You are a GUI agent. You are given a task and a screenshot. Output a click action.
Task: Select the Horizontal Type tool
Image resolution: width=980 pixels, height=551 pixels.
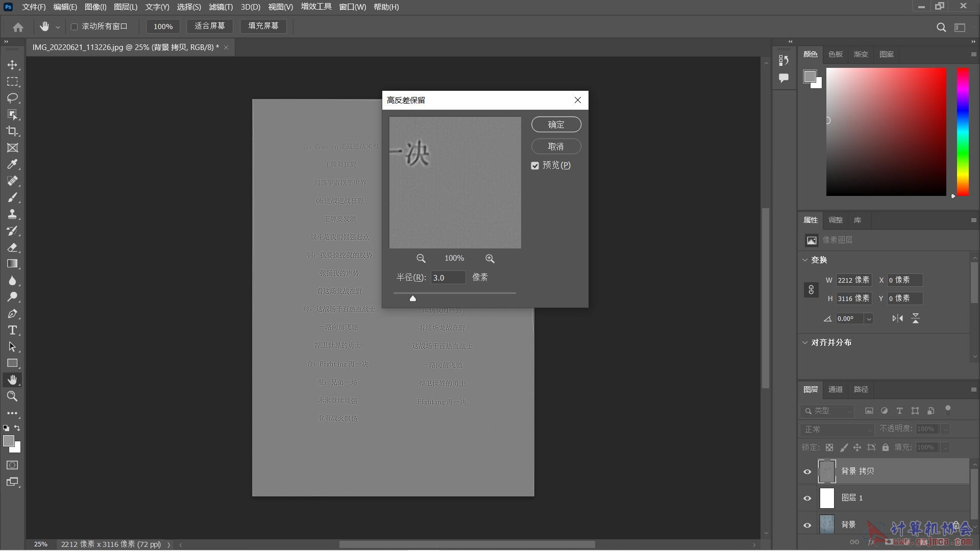click(12, 330)
